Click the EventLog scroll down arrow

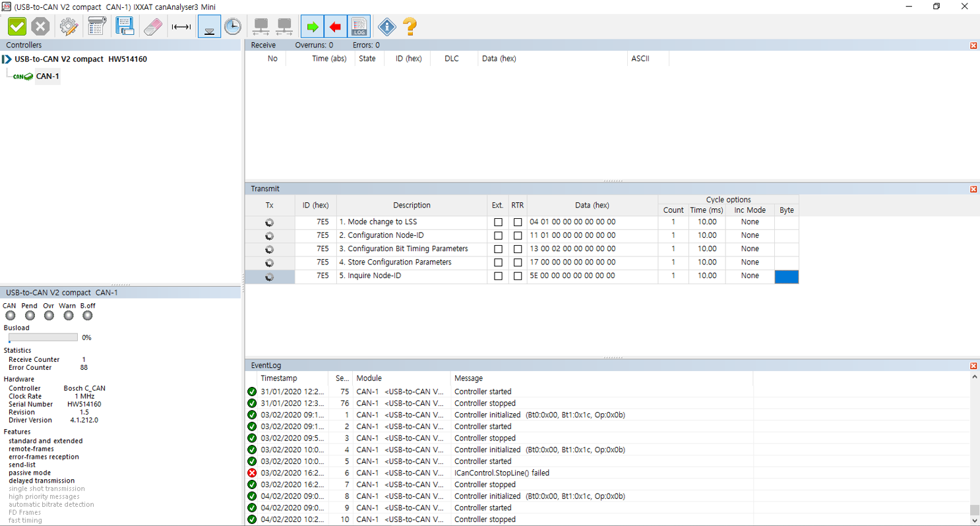pyautogui.click(x=975, y=520)
